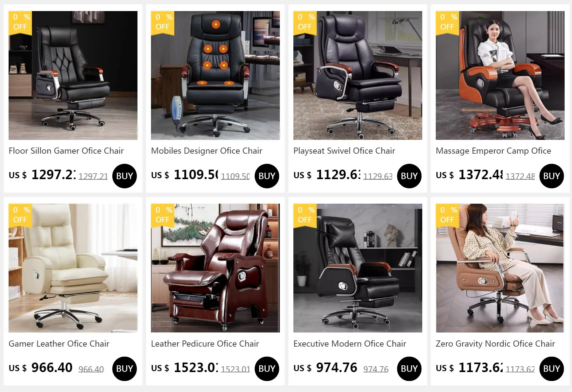572x392 pixels.
Task: Open the Executive Modern Ofice Chair title link
Action: [350, 344]
